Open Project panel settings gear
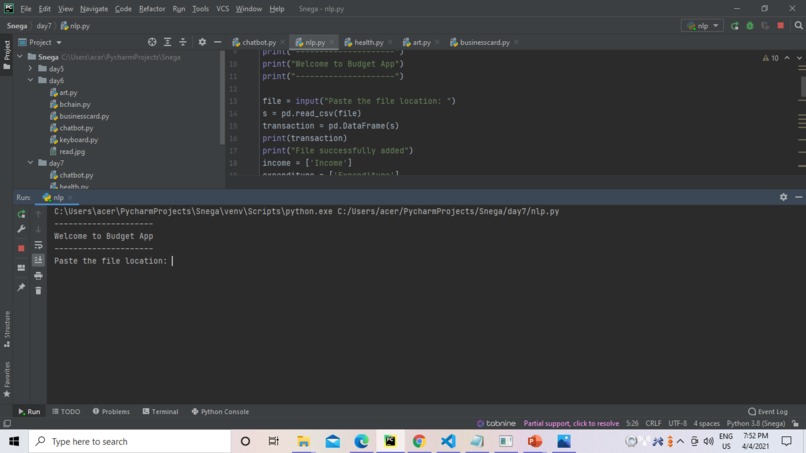The width and height of the screenshot is (806, 453). [202, 42]
